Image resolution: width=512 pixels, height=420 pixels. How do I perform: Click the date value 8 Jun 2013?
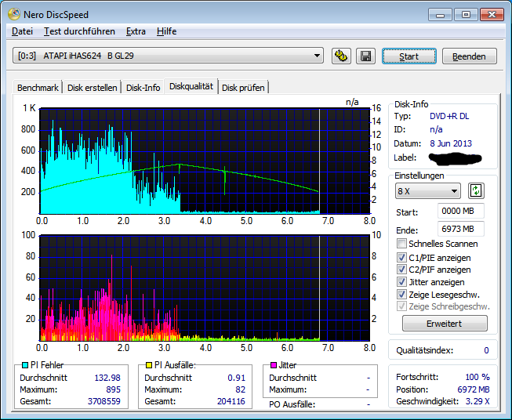(x=451, y=143)
